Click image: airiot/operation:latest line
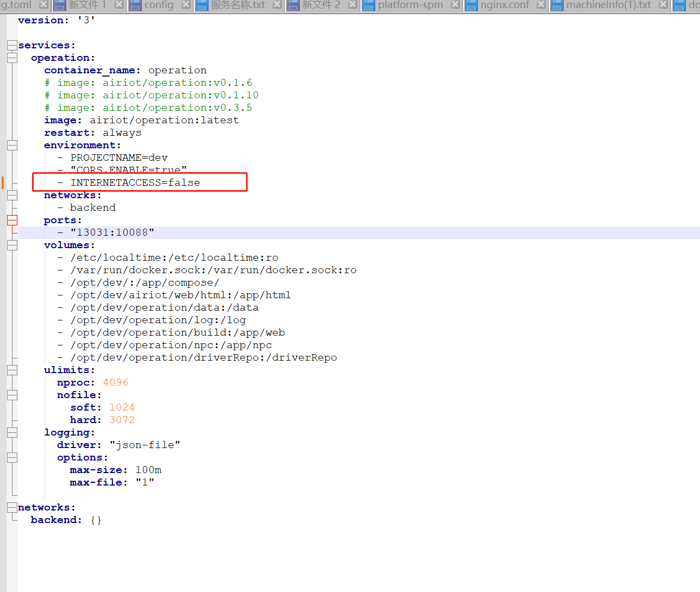 click(x=142, y=120)
